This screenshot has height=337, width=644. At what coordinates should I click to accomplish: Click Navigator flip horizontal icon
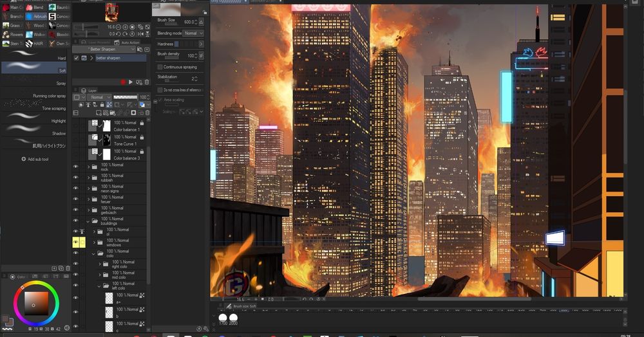coord(141,34)
